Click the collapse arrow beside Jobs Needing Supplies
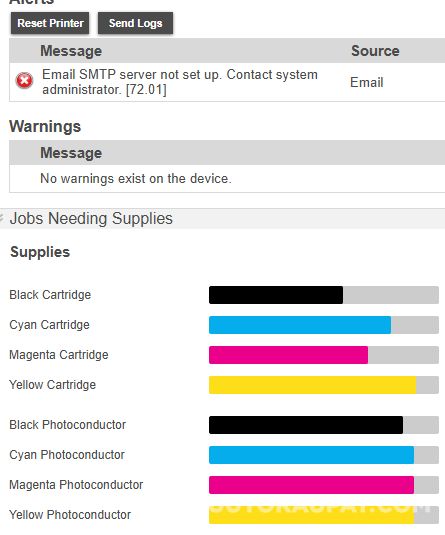 [x=2, y=218]
